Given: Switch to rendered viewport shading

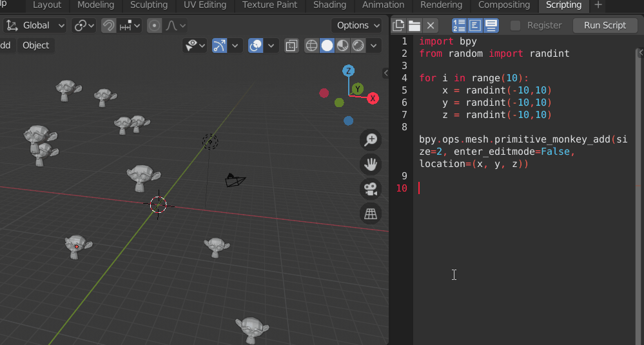Looking at the screenshot, I should coord(358,46).
